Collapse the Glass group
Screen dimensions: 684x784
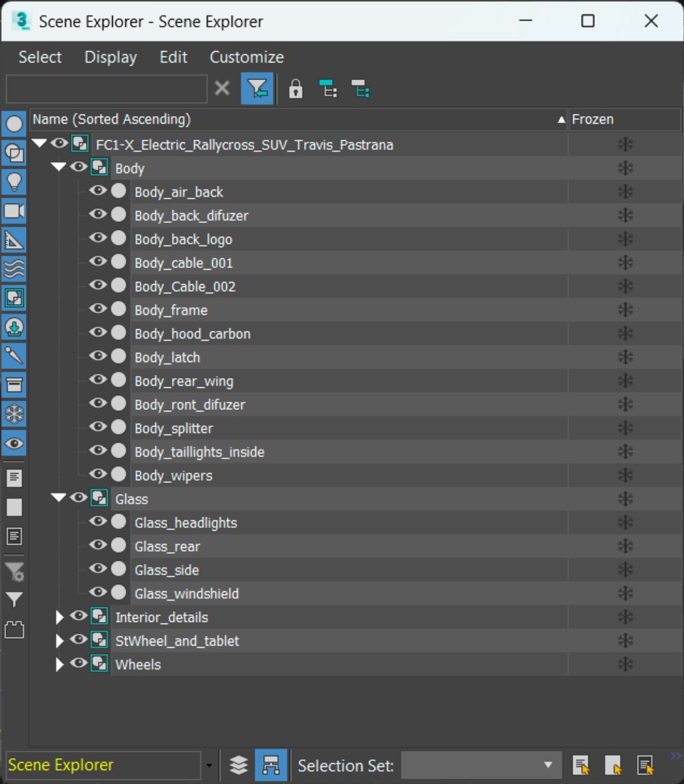59,498
